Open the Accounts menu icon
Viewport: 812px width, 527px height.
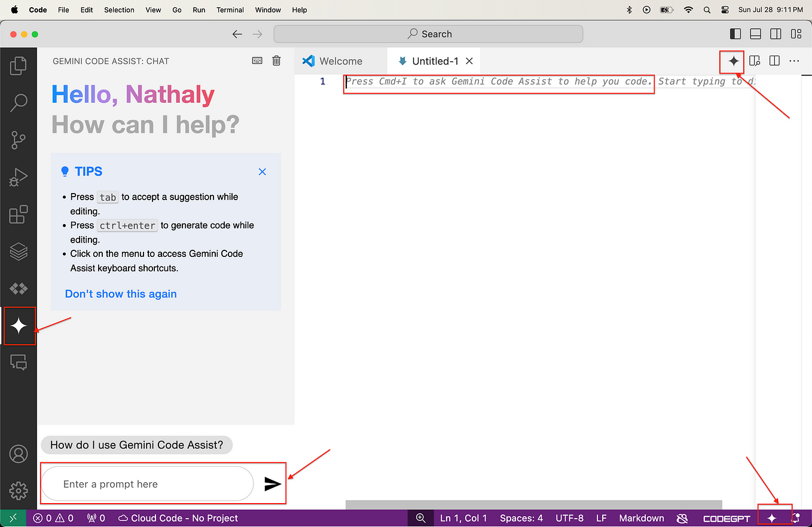click(19, 454)
